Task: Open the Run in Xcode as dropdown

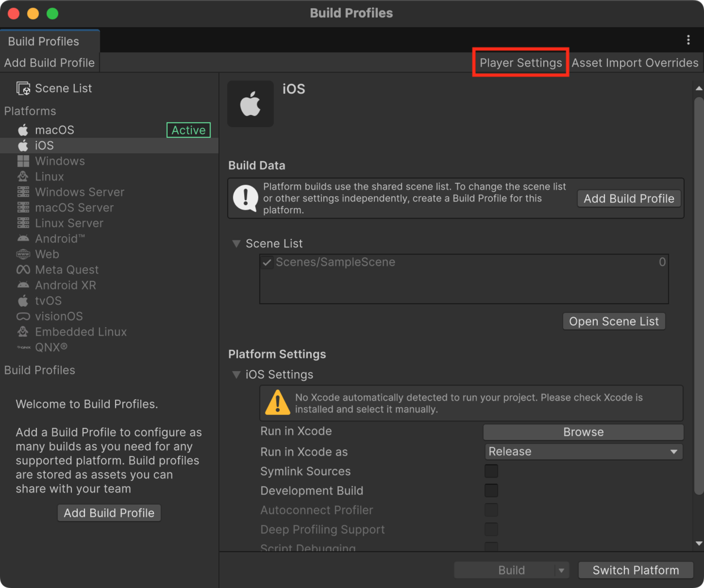Action: 583,451
